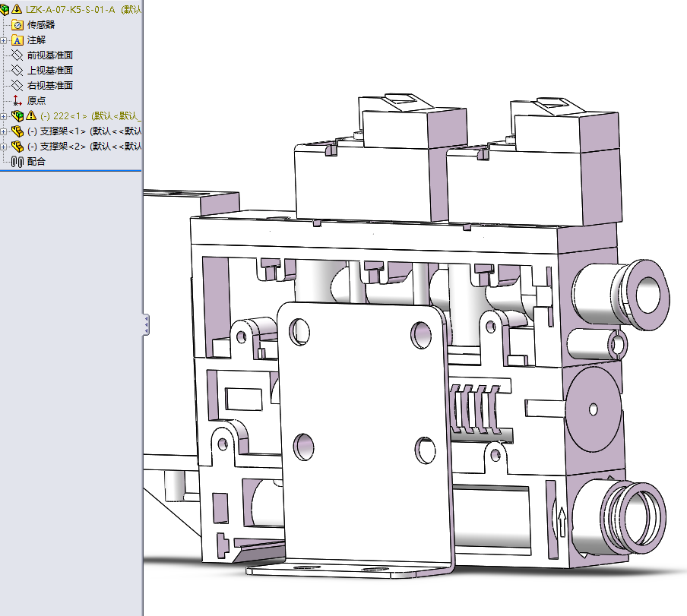Select the 配合 mates label
Image resolution: width=687 pixels, height=616 pixels.
tap(36, 162)
